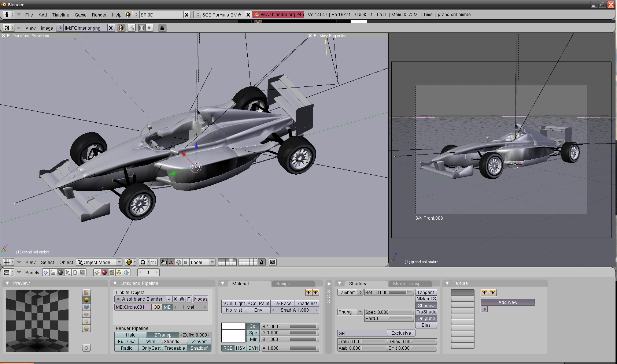Set preview type to sphere
The width and height of the screenshot is (617, 364).
pyautogui.click(x=86, y=300)
